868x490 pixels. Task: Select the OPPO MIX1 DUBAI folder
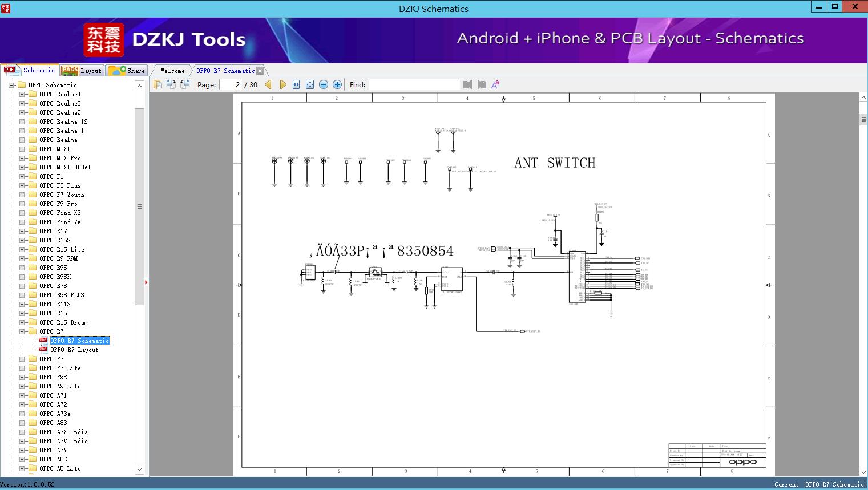point(65,167)
